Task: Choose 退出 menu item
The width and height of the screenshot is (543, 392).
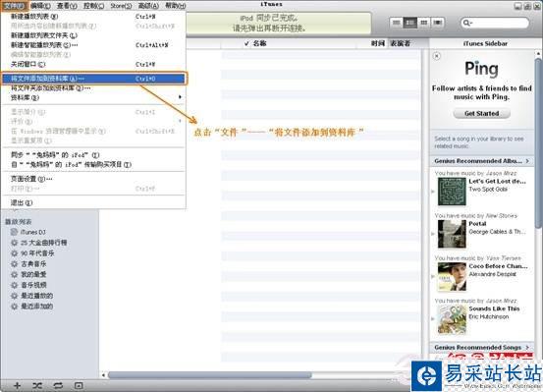Action: click(93, 202)
